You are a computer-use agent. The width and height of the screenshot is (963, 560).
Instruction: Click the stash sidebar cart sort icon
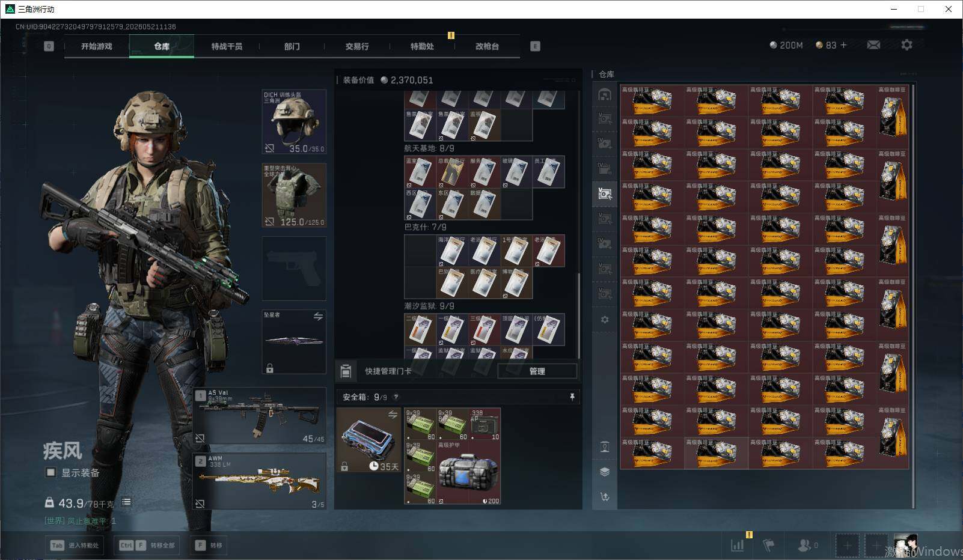pyautogui.click(x=605, y=497)
